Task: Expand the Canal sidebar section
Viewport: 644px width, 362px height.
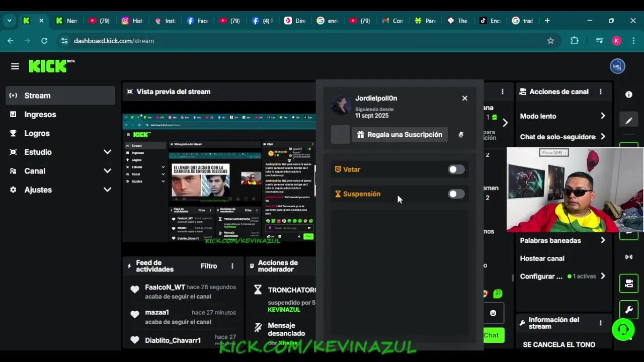Action: point(107,171)
